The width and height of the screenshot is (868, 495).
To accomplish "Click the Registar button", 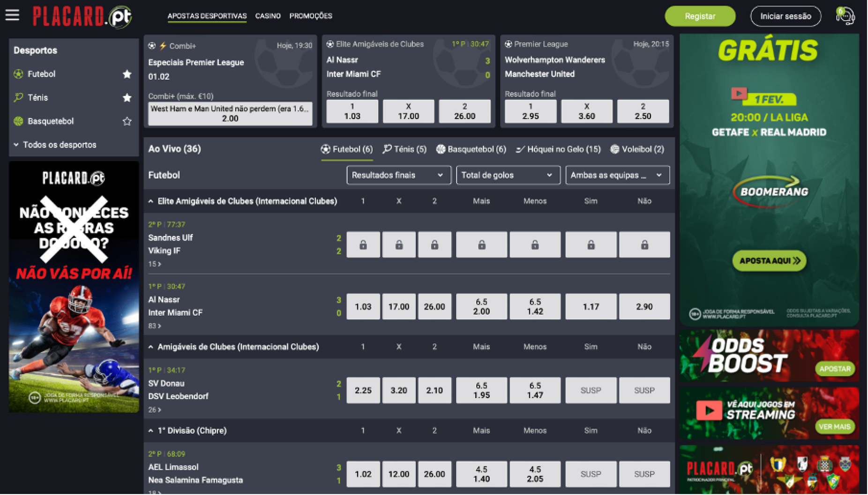I will click(x=701, y=16).
